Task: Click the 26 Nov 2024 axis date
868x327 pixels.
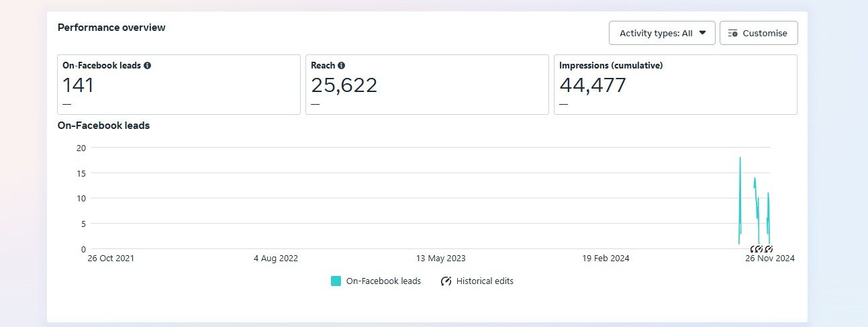Action: click(x=771, y=259)
